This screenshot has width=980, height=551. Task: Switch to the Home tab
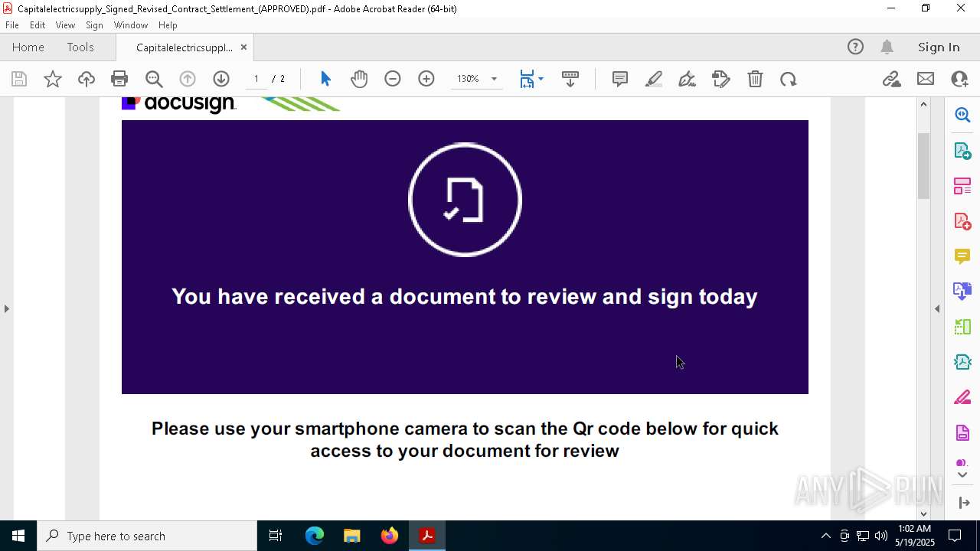28,47
